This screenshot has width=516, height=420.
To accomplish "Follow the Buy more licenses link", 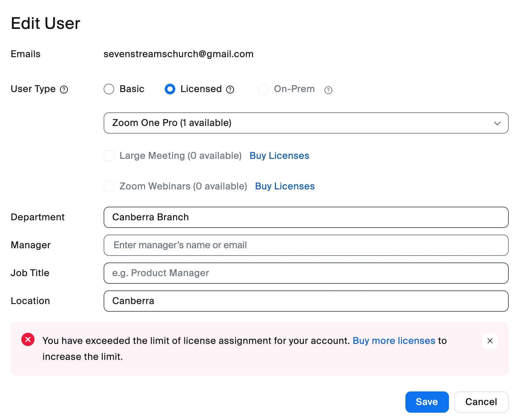I will [394, 341].
